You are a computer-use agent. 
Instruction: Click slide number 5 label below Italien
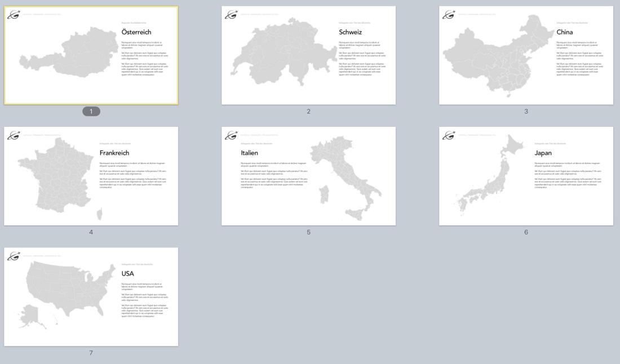pyautogui.click(x=308, y=232)
